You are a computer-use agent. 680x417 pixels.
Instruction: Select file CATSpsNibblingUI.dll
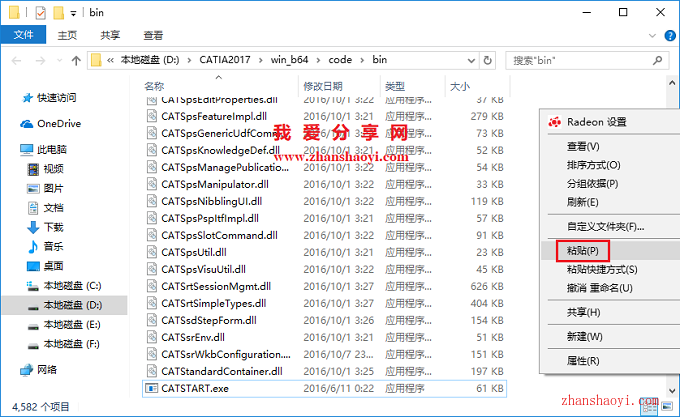click(212, 201)
